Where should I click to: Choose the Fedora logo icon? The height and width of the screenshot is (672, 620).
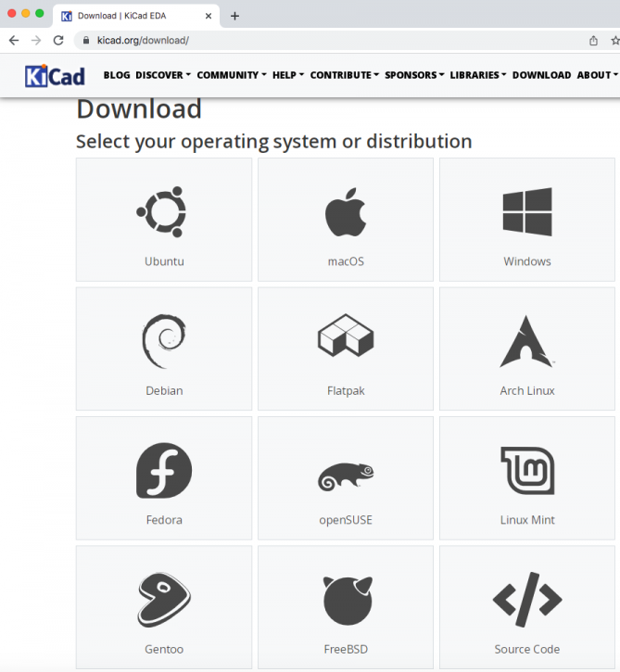coord(164,470)
